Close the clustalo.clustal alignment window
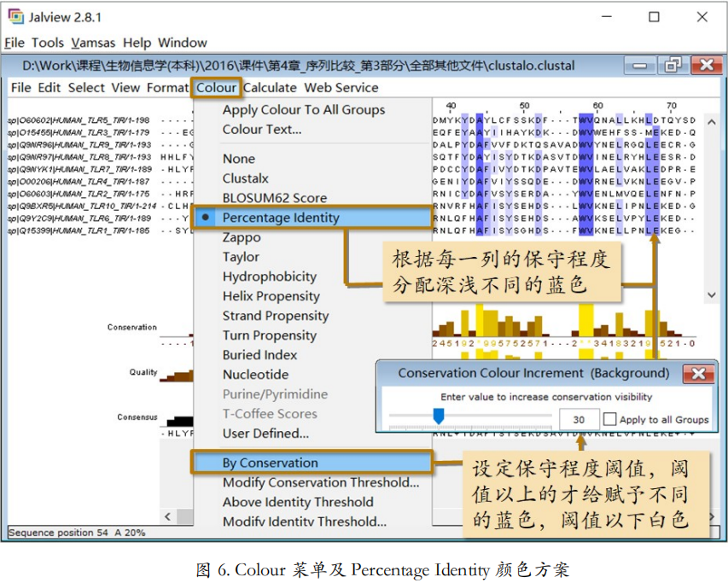This screenshot has width=728, height=583. 706,65
